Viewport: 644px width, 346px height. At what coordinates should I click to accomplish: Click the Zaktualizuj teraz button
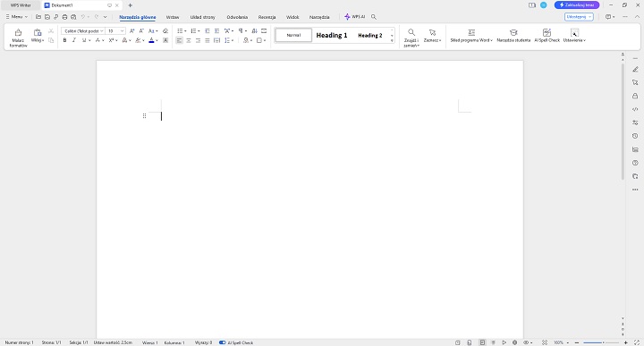577,5
